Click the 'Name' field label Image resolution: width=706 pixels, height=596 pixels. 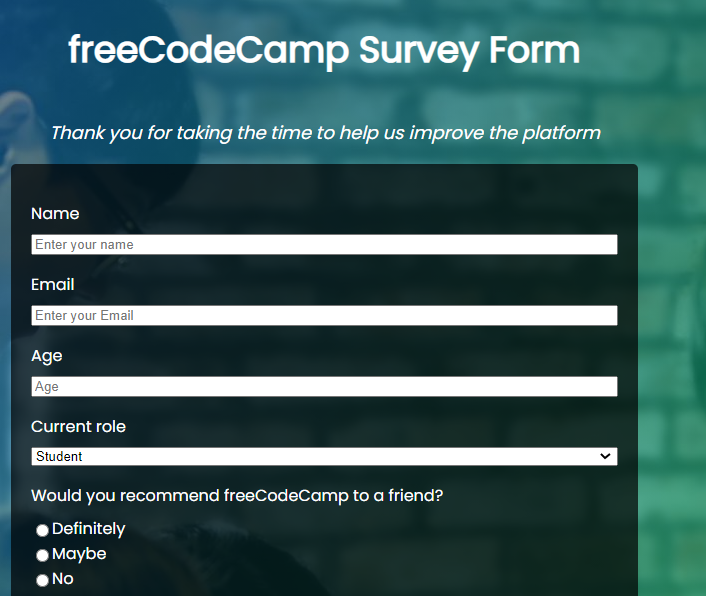pos(55,214)
